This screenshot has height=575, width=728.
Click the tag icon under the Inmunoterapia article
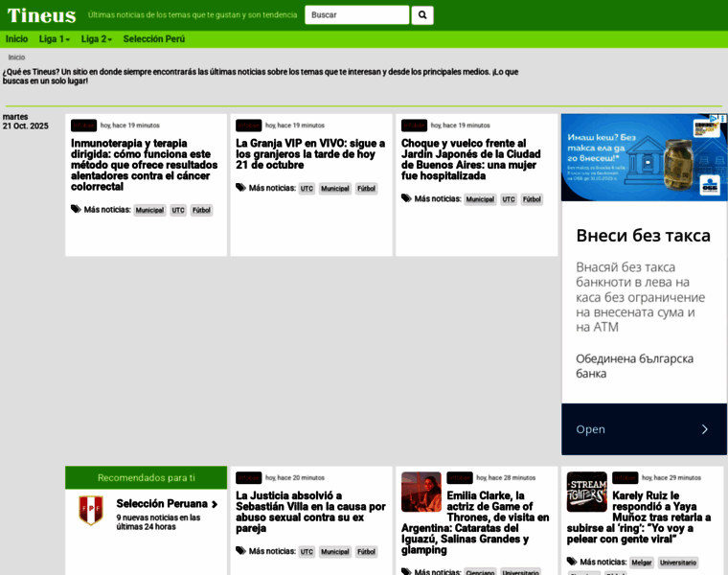[x=76, y=209]
